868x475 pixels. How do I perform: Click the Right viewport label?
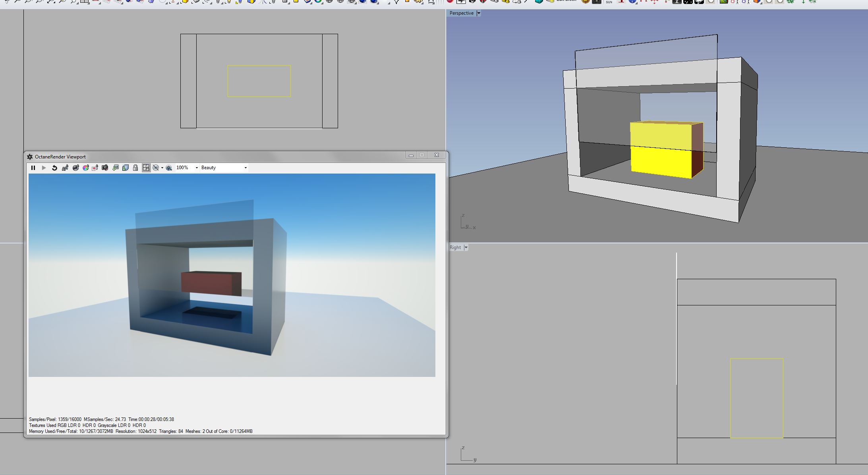455,247
